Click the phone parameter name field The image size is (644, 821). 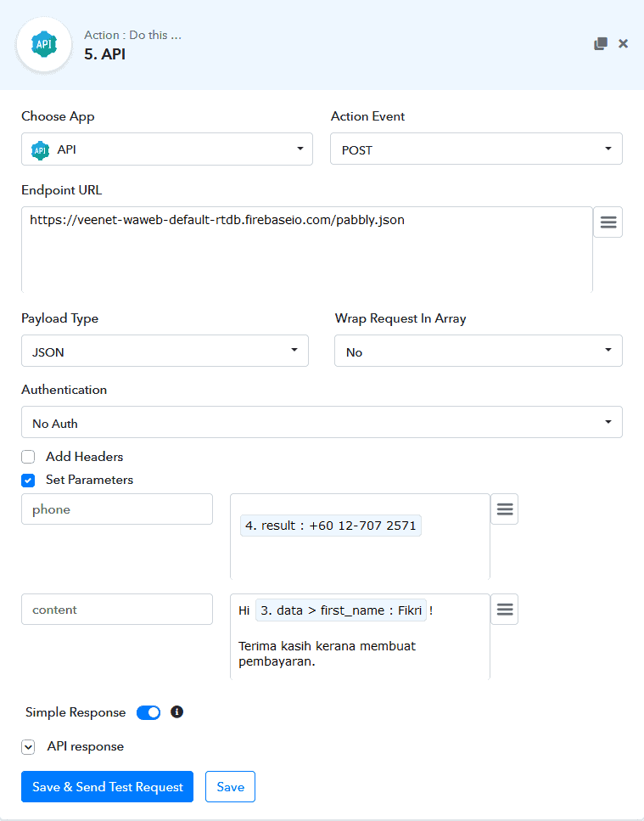click(116, 509)
